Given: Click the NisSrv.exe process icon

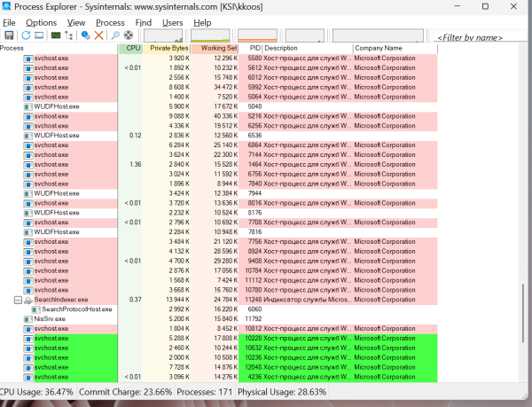Looking at the screenshot, I should point(28,319).
